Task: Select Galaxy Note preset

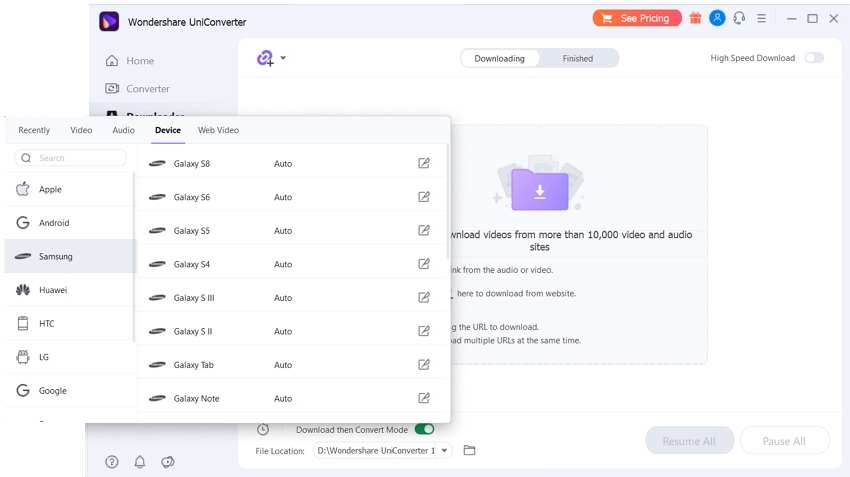Action: [292, 398]
